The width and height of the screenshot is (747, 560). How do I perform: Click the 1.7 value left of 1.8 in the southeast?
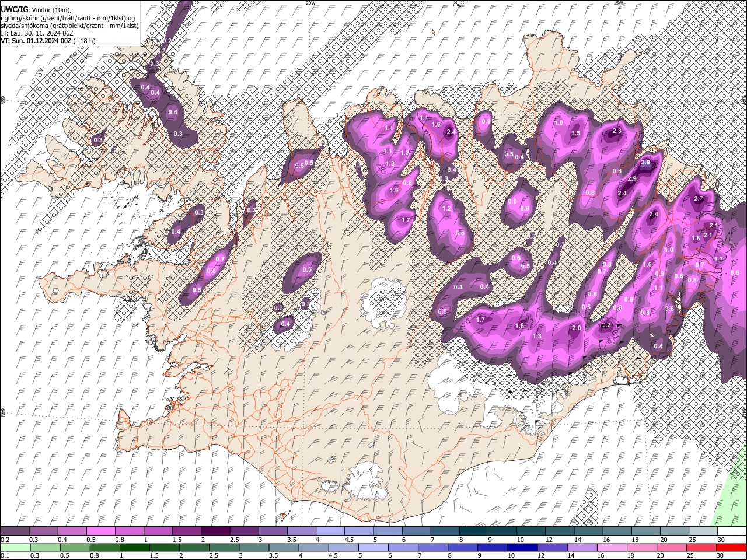tap(481, 320)
